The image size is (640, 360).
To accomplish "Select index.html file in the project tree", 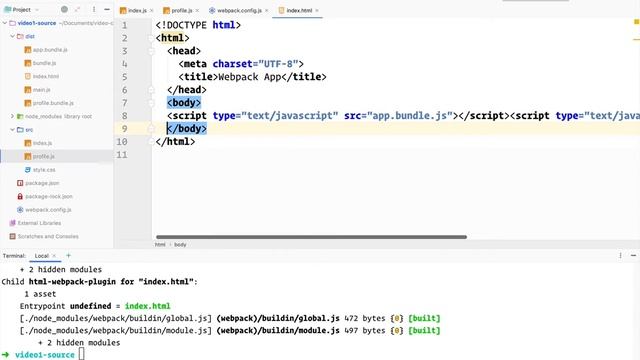I will pos(46,76).
